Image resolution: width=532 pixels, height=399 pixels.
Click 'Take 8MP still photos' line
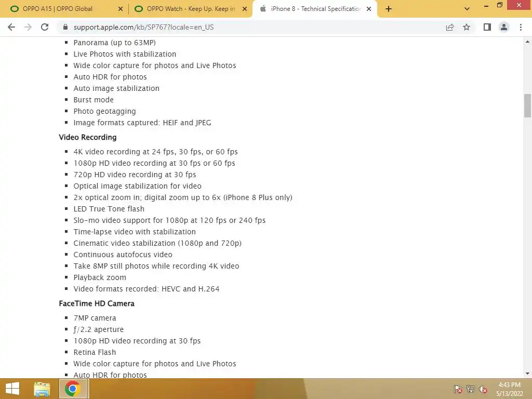point(156,266)
